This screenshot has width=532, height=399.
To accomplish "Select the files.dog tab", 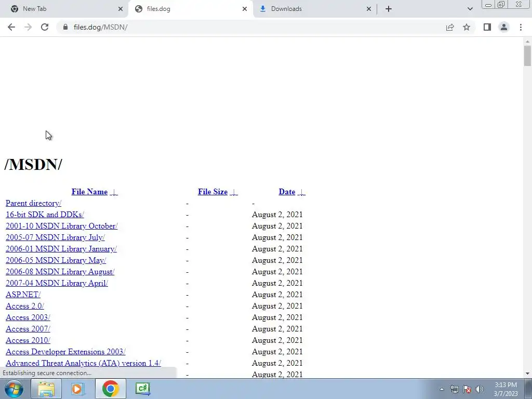I will coord(190,9).
